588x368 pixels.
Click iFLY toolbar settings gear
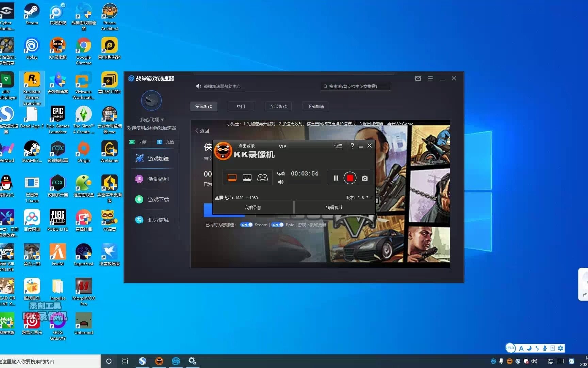tap(560, 348)
